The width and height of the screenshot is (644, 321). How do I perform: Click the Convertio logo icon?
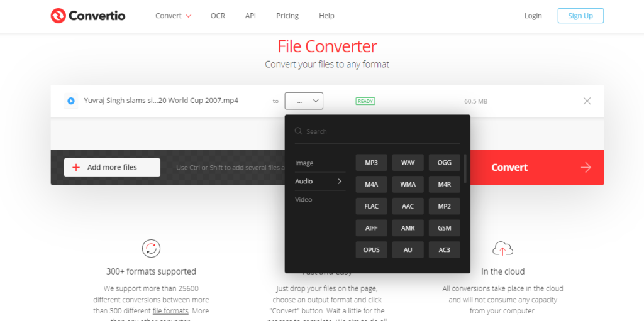[58, 16]
